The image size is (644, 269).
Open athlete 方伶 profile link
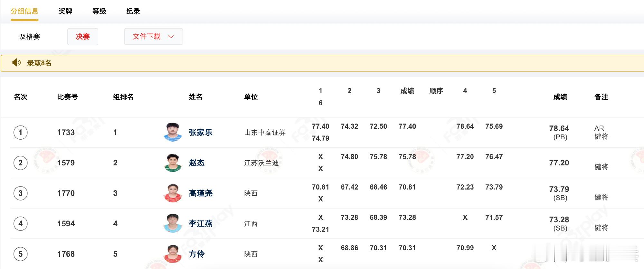pos(196,254)
